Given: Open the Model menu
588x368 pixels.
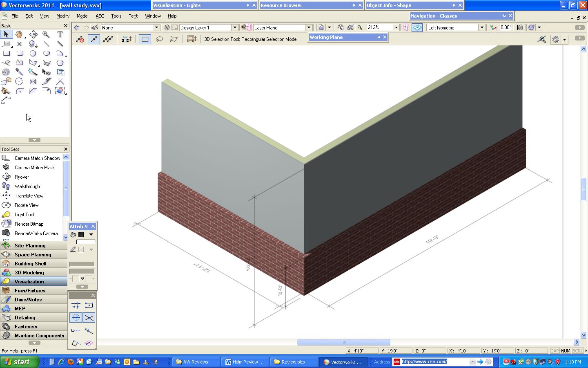Looking at the screenshot, I should pos(82,16).
